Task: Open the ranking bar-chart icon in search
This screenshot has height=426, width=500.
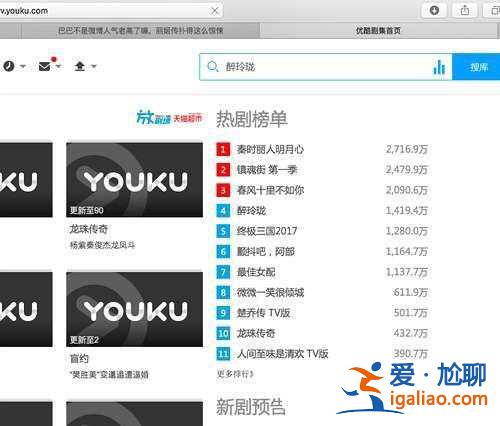Action: click(439, 67)
